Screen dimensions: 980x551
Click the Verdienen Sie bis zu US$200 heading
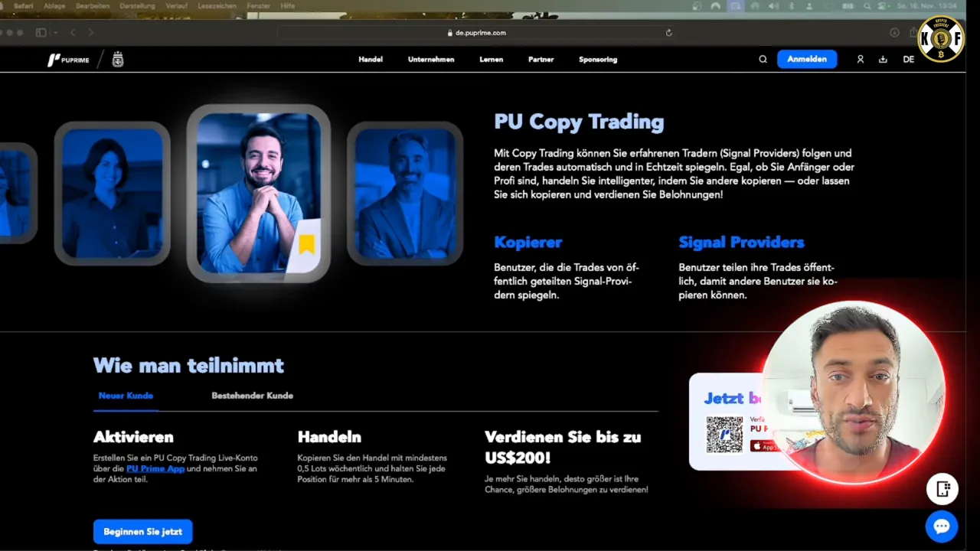point(563,447)
